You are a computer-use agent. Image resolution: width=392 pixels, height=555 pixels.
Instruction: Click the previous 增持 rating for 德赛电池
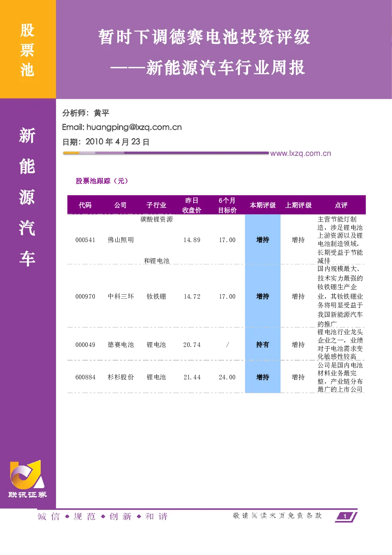pyautogui.click(x=298, y=345)
